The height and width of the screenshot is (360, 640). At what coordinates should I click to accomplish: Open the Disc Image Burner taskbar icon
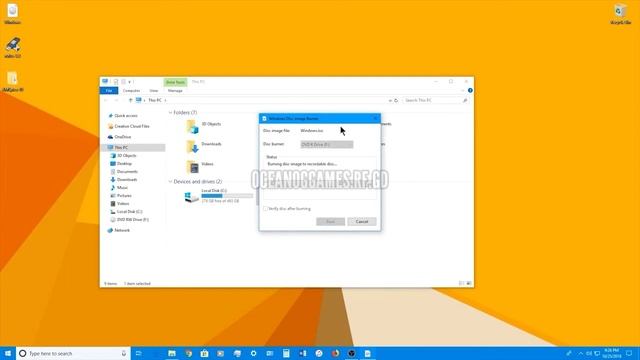368,353
